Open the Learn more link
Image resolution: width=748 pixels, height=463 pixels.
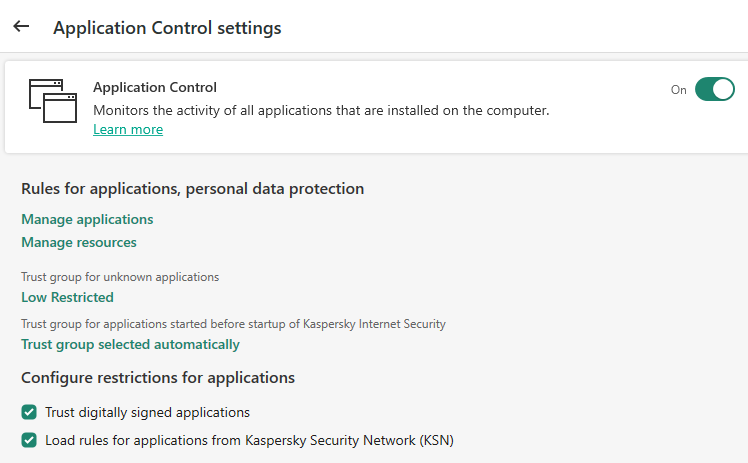pyautogui.click(x=128, y=130)
